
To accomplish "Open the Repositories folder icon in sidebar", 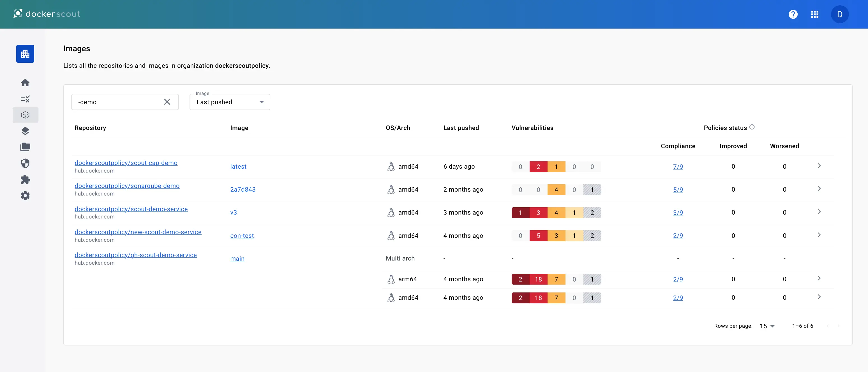I will click(x=25, y=147).
